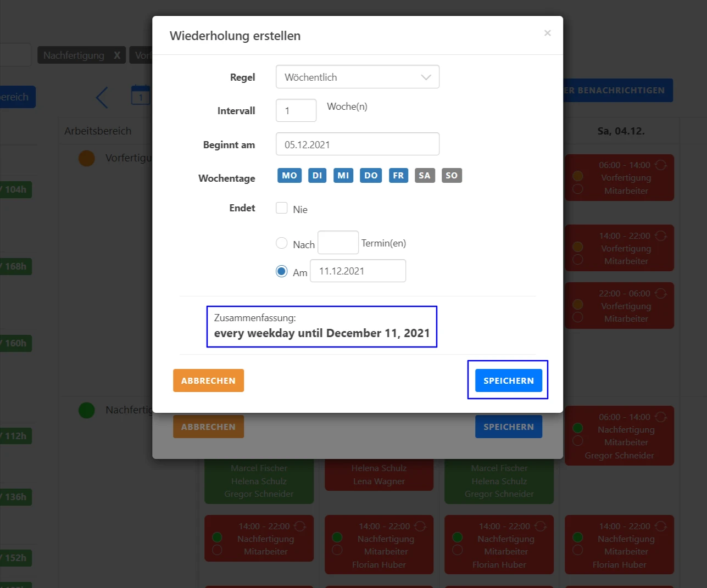Click the Beginnt am date field
This screenshot has height=588, width=707.
(x=357, y=144)
